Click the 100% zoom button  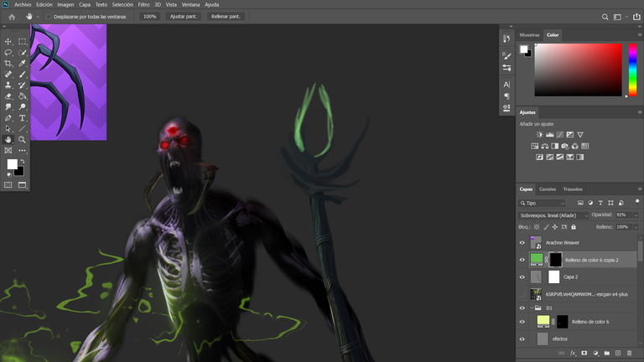click(x=149, y=17)
